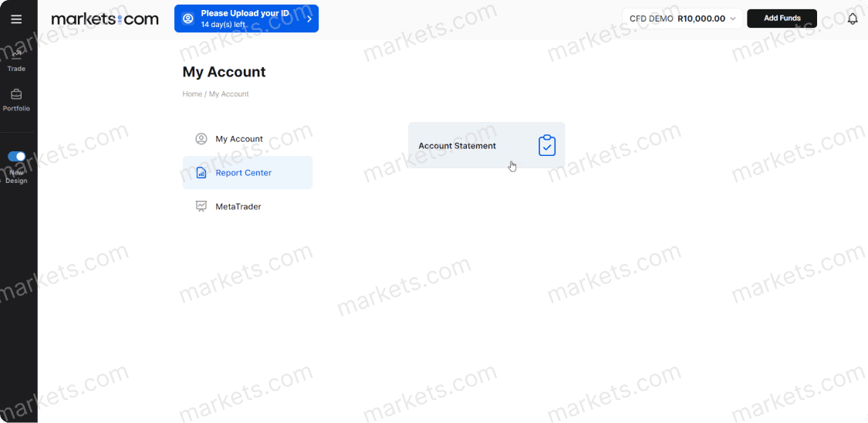868x423 pixels.
Task: Select Report Center menu item
Action: [x=248, y=173]
